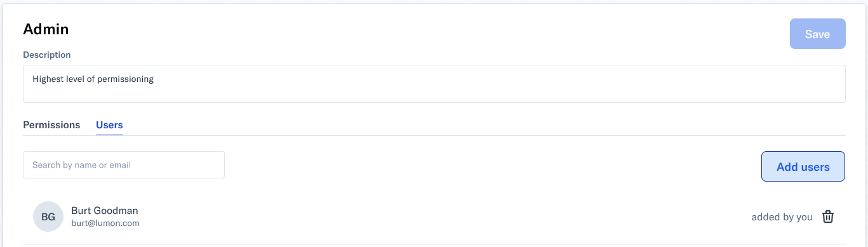Viewport: 868px width, 247px height.
Task: Select the Burt Goodman user row
Action: [x=434, y=217]
